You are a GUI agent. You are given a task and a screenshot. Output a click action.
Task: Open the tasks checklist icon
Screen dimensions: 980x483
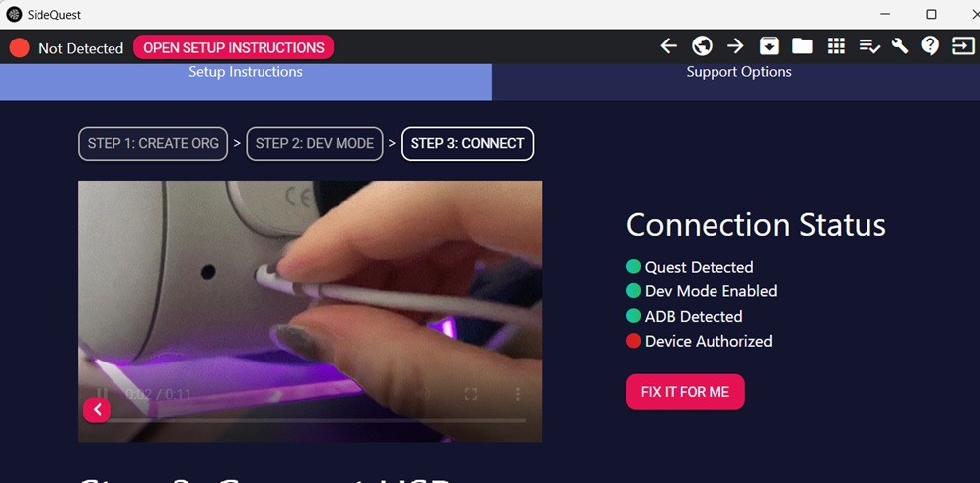[869, 46]
